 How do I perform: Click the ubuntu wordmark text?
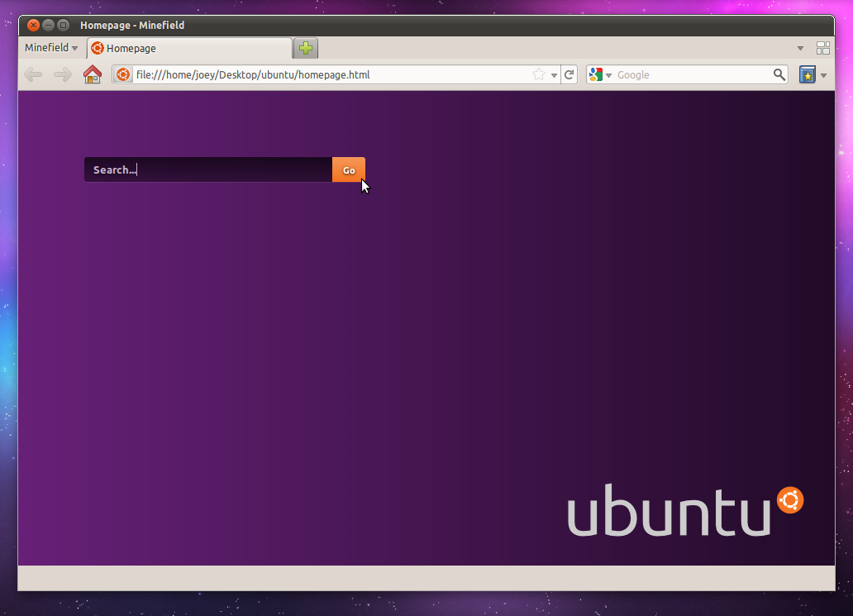point(670,510)
